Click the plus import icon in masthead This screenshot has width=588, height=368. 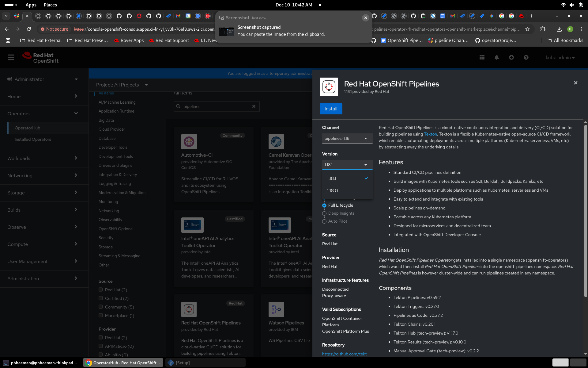(511, 57)
